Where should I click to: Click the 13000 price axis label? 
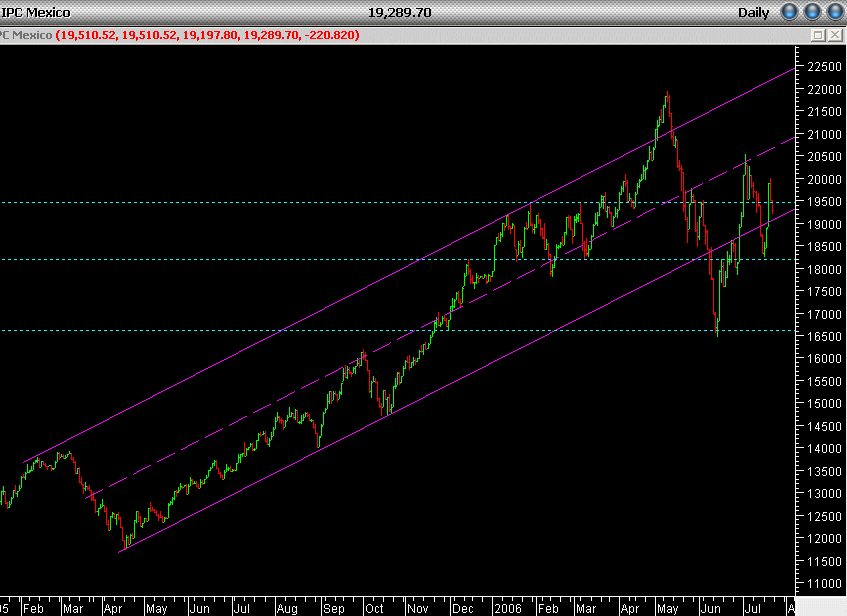pyautogui.click(x=824, y=493)
